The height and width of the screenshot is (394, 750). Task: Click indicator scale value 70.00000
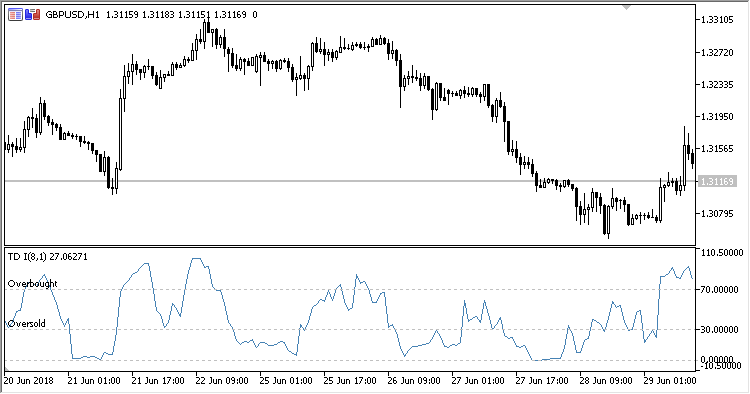(x=720, y=289)
